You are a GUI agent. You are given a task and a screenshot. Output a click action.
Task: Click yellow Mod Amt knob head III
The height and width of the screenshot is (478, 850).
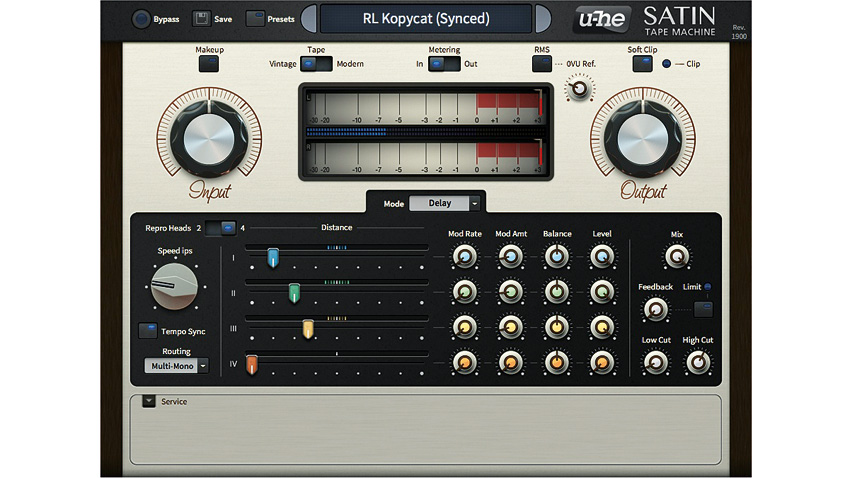[x=510, y=327]
